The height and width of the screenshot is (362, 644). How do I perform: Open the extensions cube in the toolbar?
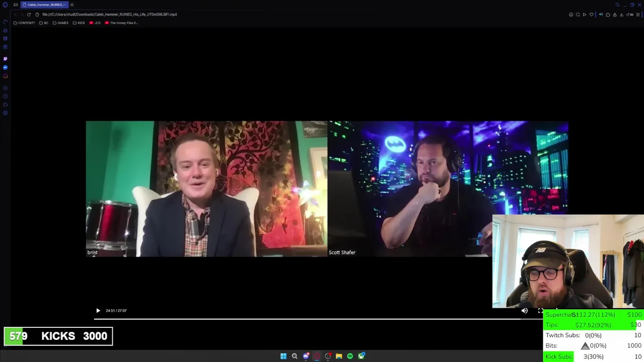pos(608,15)
